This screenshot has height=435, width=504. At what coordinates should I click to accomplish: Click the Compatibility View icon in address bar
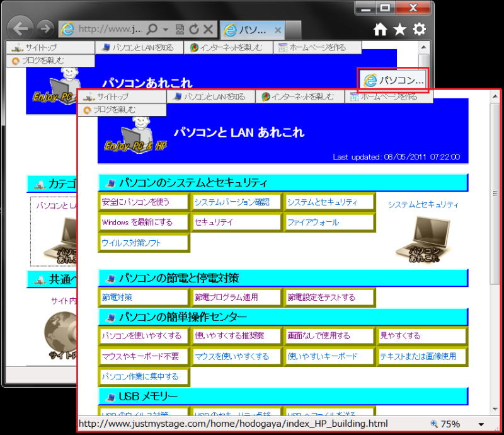click(x=180, y=29)
